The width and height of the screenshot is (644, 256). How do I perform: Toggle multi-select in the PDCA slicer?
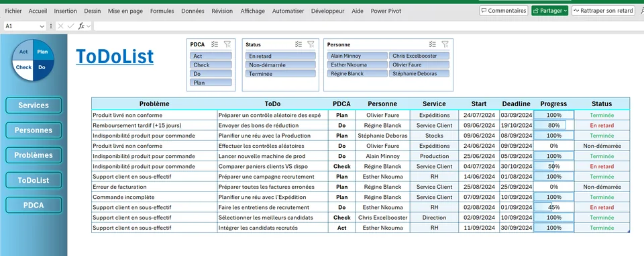(x=215, y=44)
